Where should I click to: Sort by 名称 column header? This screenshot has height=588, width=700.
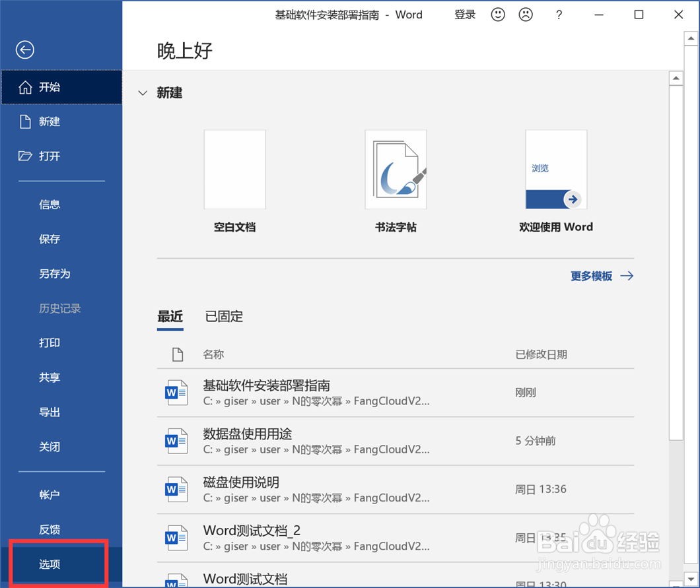(x=213, y=354)
